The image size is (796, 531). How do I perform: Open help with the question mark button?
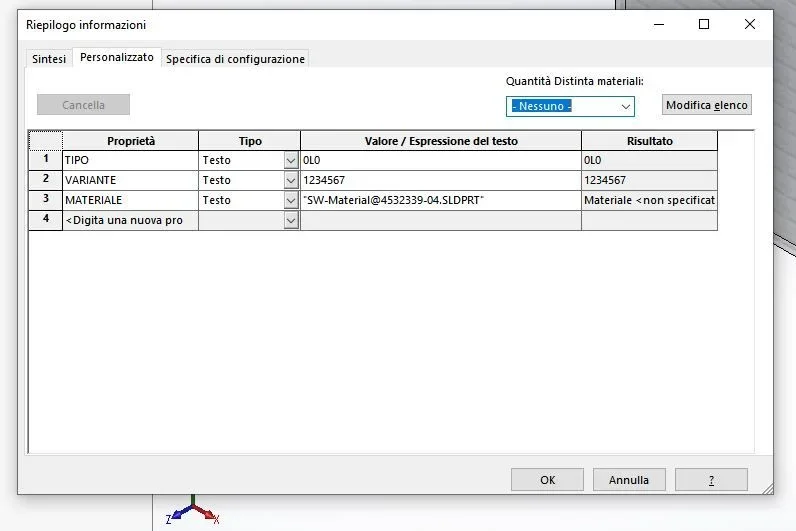(x=711, y=480)
